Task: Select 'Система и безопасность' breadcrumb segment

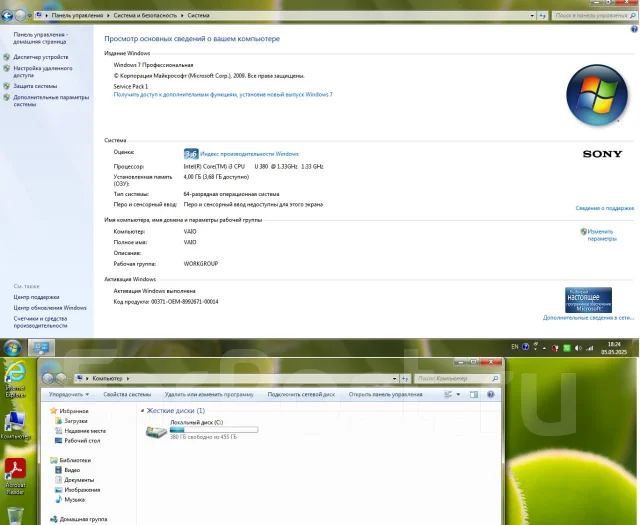Action: [145, 16]
